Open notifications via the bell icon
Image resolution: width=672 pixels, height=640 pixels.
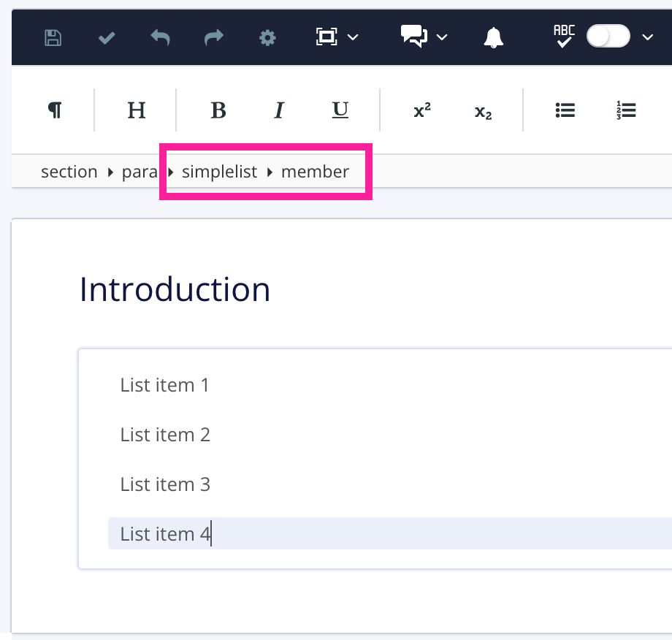(x=493, y=37)
